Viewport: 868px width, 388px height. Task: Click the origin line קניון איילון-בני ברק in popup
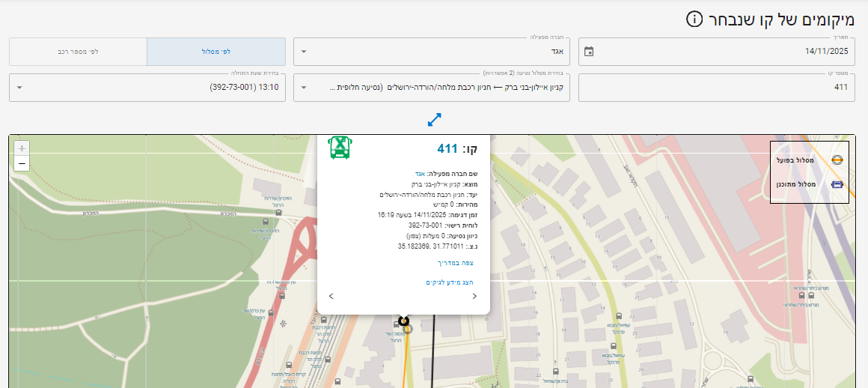coord(444,184)
